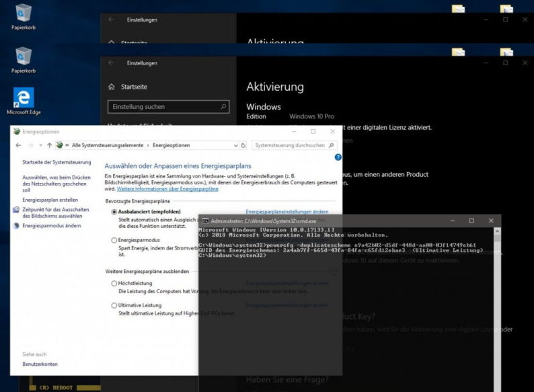Click the up arrow in Energieoptionen navigation
Viewport: 534px width, 392px height.
49,145
